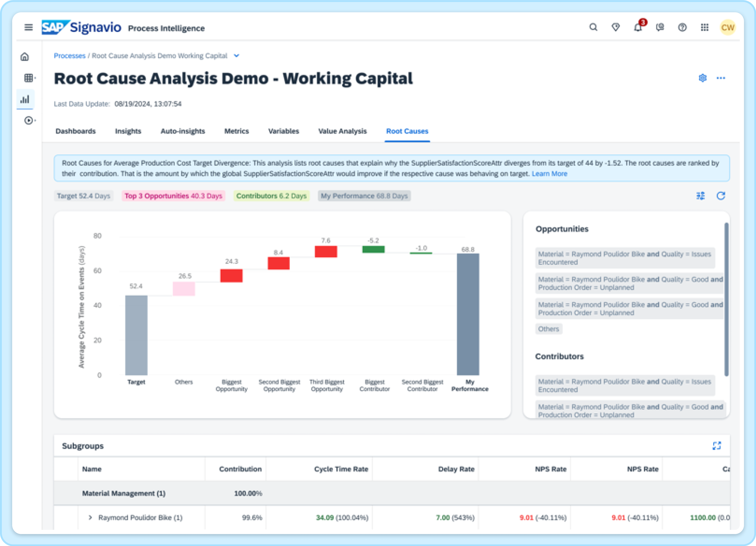This screenshot has height=546, width=756.
Task: Expand the Raymond Poulidor Bike row
Action: coord(90,517)
